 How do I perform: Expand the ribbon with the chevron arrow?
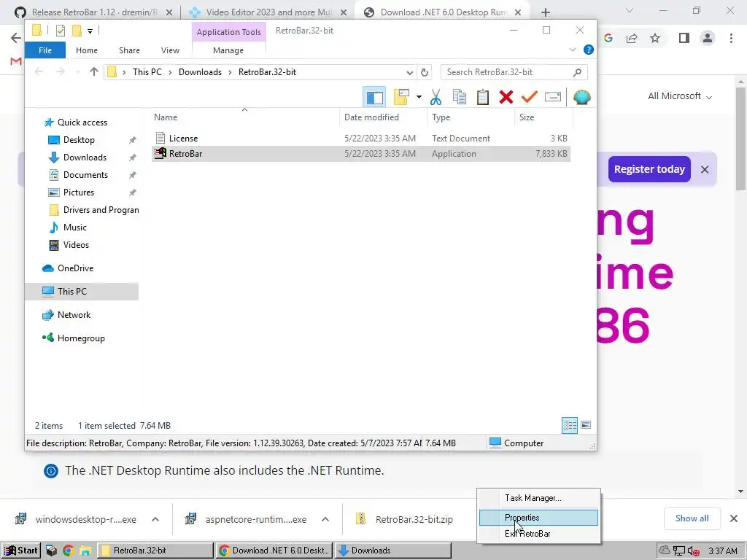[573, 50]
